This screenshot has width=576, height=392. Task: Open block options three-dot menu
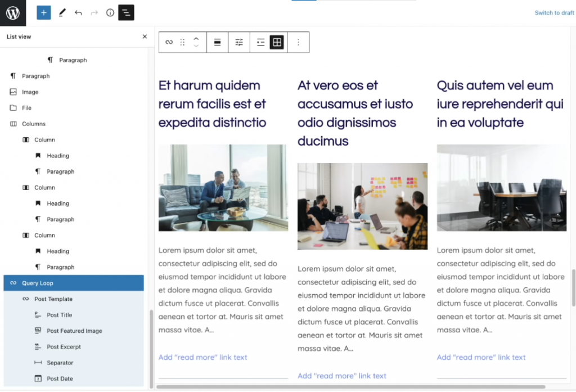tap(298, 42)
